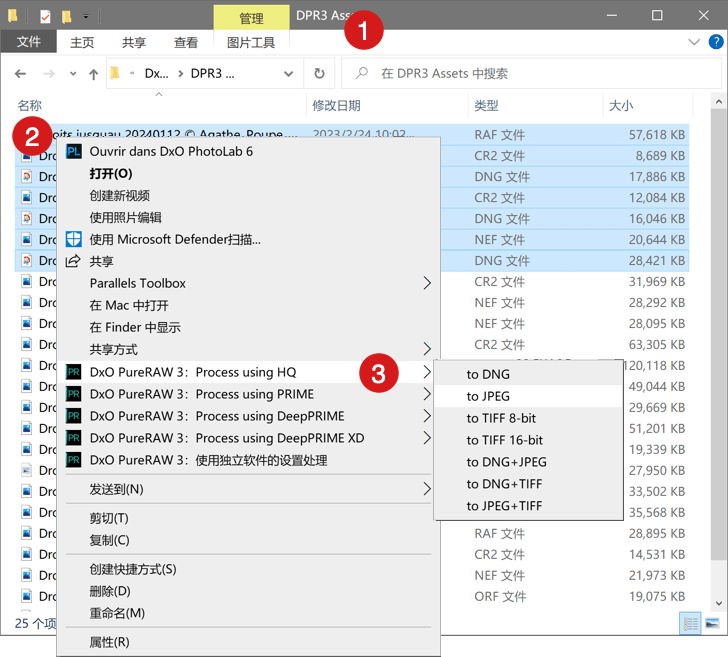Expand Process using DeepPRIME XD submenu
The width and height of the screenshot is (728, 657).
427,438
